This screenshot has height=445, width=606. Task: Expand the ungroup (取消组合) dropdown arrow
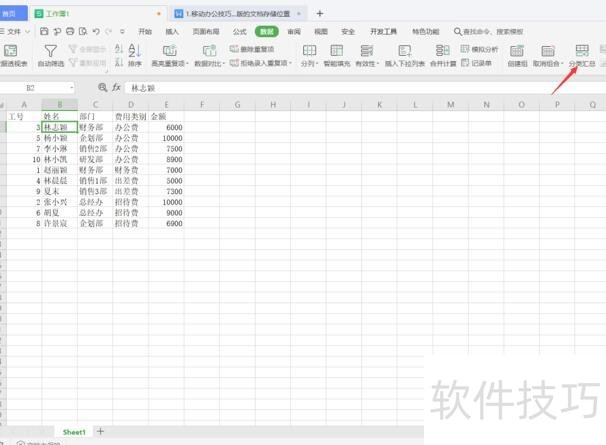[x=562, y=63]
